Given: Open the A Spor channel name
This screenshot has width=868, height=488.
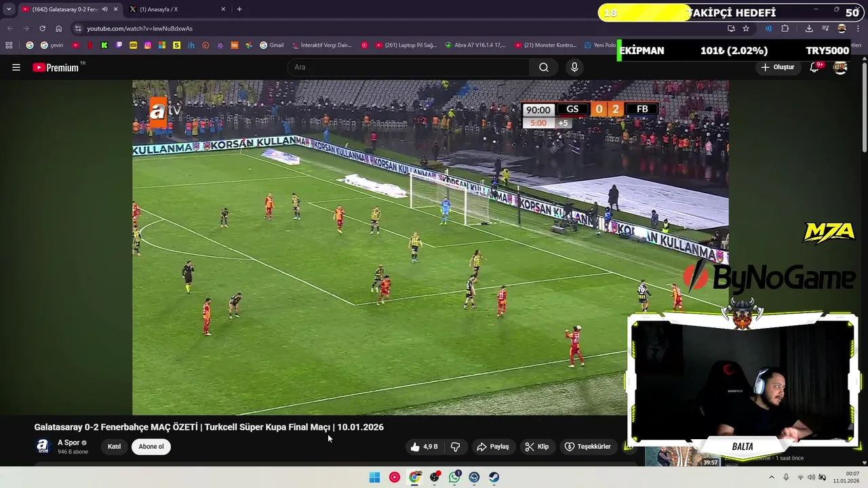Looking at the screenshot, I should click(68, 443).
